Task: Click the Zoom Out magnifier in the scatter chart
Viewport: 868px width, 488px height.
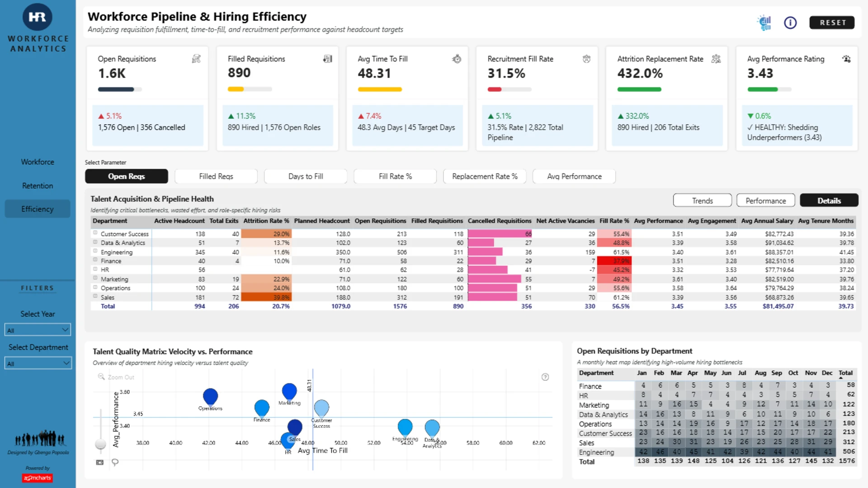Action: (x=101, y=377)
